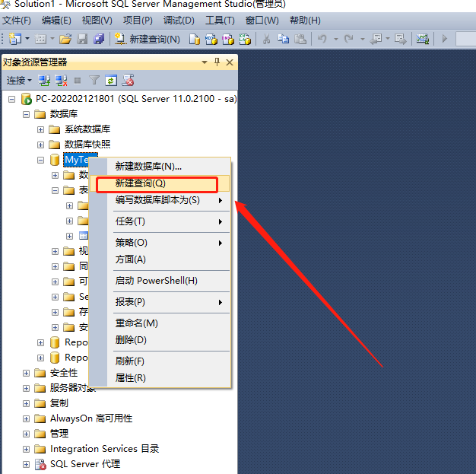Viewport: 476px width, 474px height.
Task: Click the DMX query icon
Action: 228,39
